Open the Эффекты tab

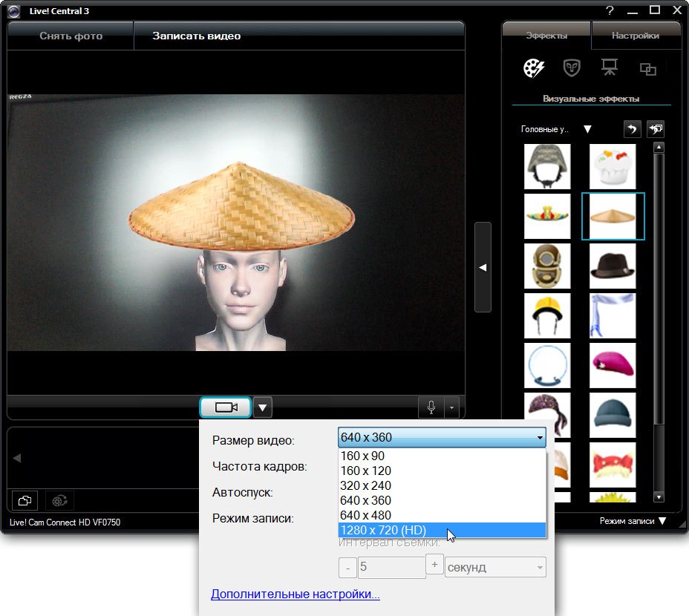(546, 35)
